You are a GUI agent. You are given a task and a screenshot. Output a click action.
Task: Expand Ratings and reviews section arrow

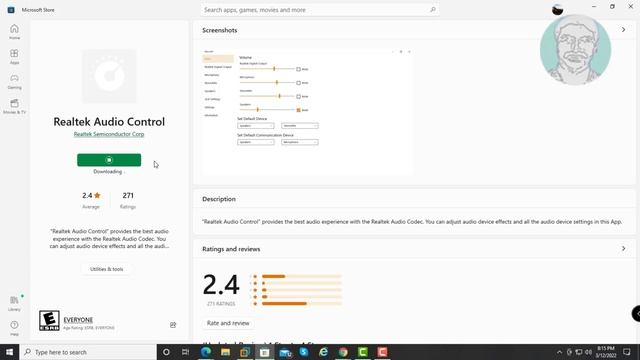pos(623,249)
